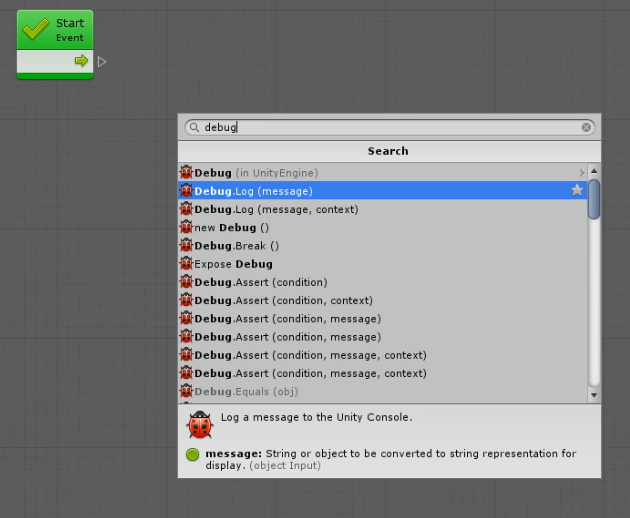Click into the debug search input field
Image resolution: width=630 pixels, height=518 pixels.
(390, 128)
